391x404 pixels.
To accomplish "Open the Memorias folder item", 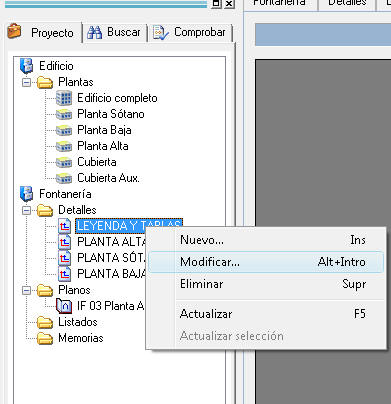I will (x=81, y=338).
